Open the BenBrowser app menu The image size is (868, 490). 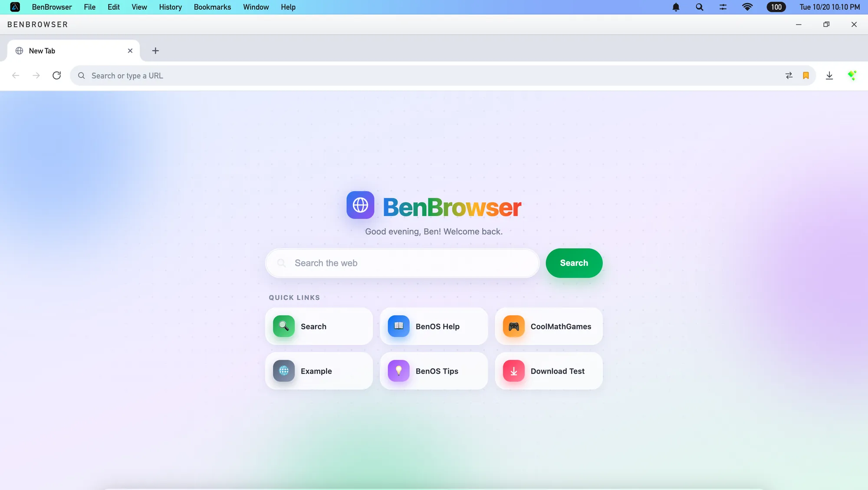(x=52, y=7)
